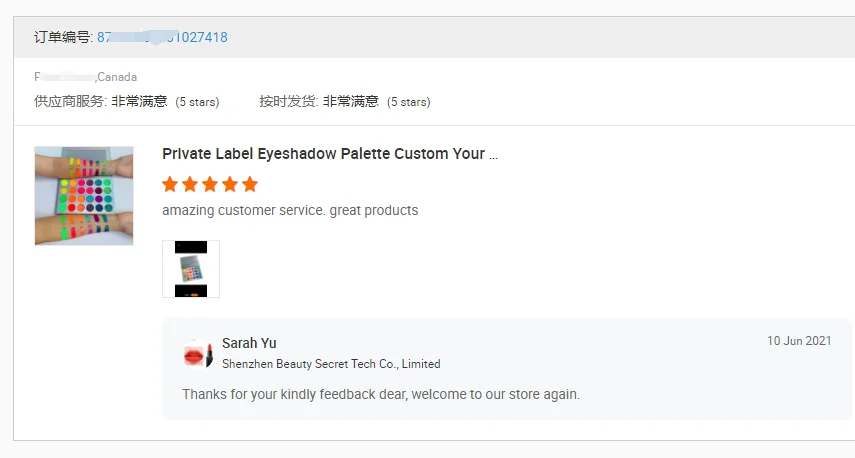Click the fourth orange rating star

tap(230, 184)
